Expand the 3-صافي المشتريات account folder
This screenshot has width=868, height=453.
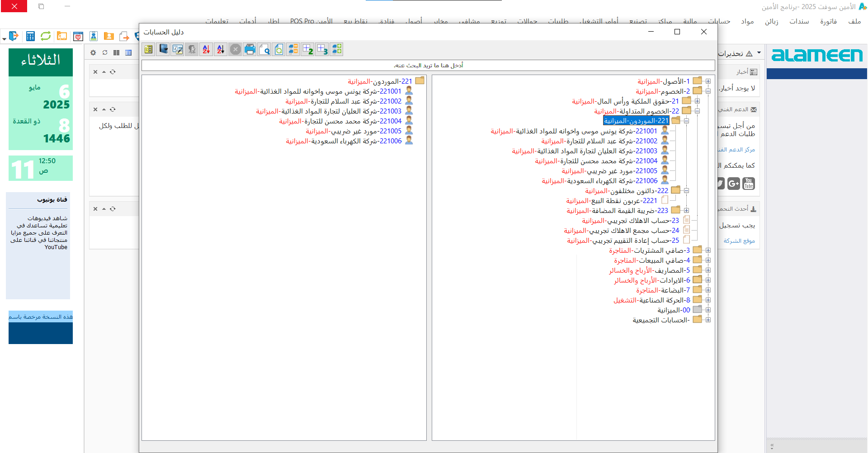point(708,250)
